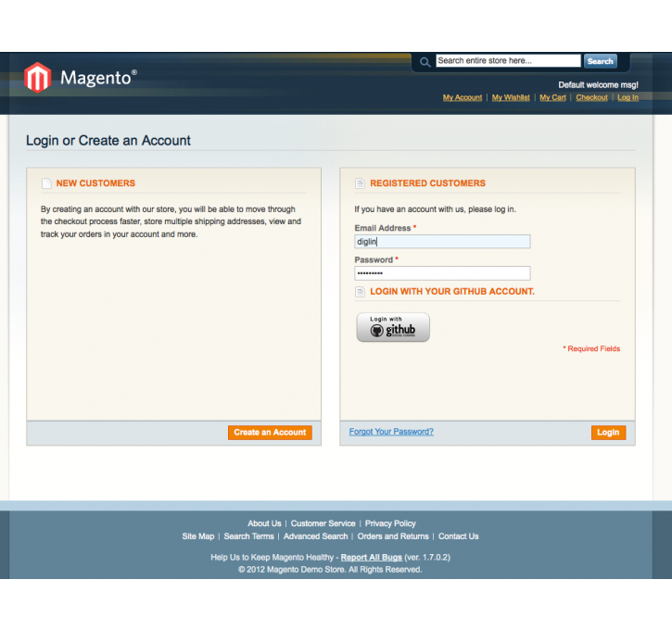Open the About Us footer link

[x=264, y=523]
